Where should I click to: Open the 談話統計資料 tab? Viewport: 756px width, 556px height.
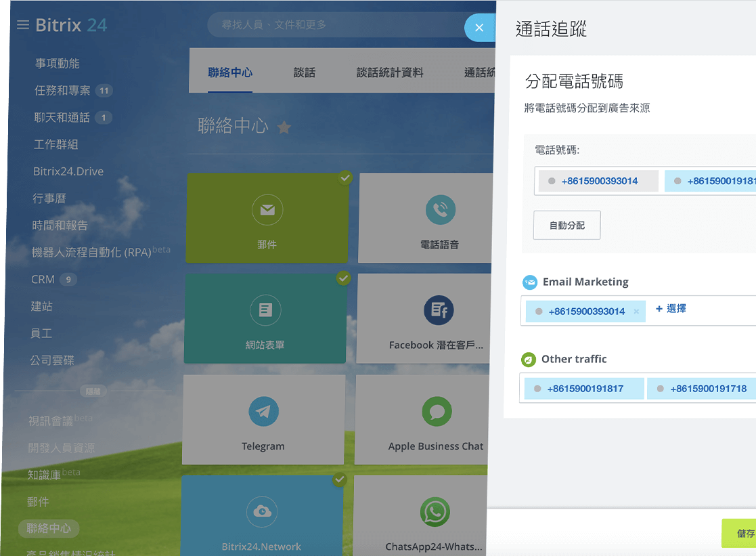[390, 72]
